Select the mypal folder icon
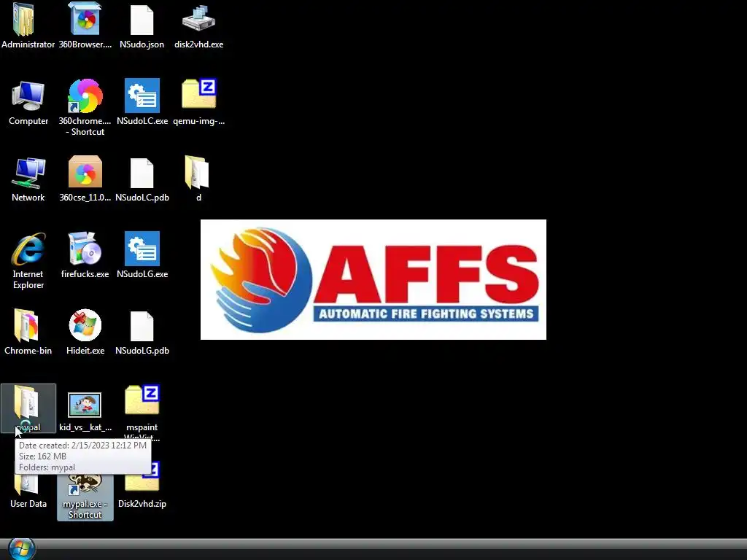Viewport: 747px width, 560px height. pos(27,402)
